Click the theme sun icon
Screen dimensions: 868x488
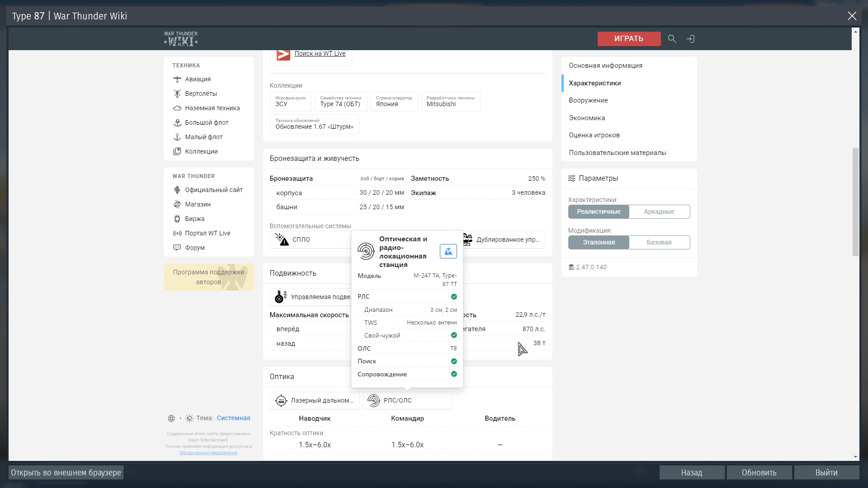point(189,418)
